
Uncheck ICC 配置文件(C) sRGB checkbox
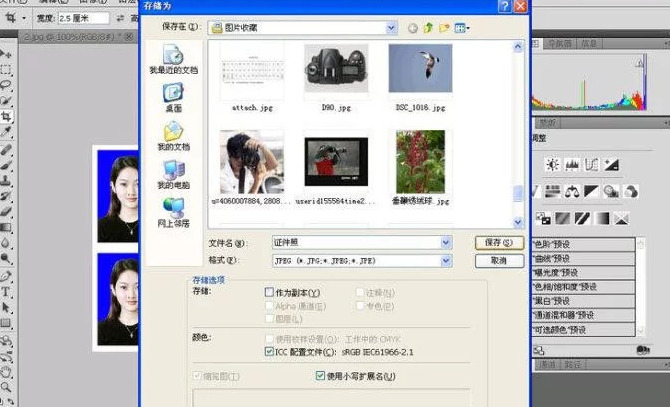click(269, 352)
